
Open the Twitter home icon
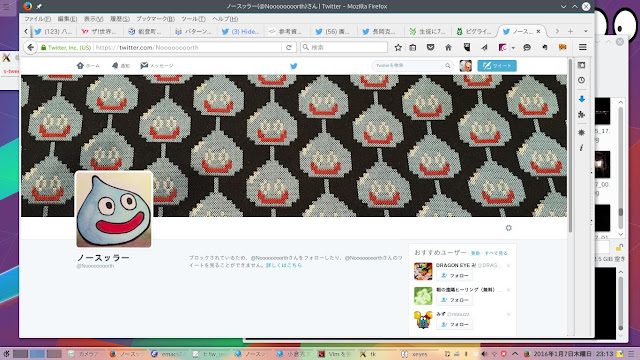88,66
